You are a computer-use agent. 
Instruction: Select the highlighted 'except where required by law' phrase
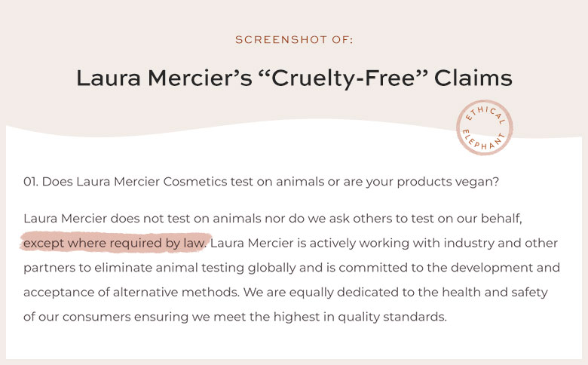click(115, 243)
